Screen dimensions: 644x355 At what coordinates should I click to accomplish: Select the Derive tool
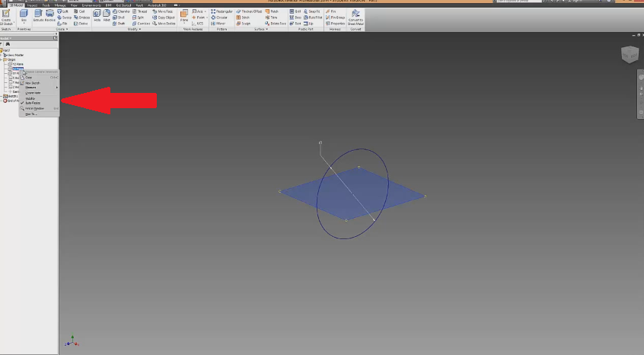point(81,24)
